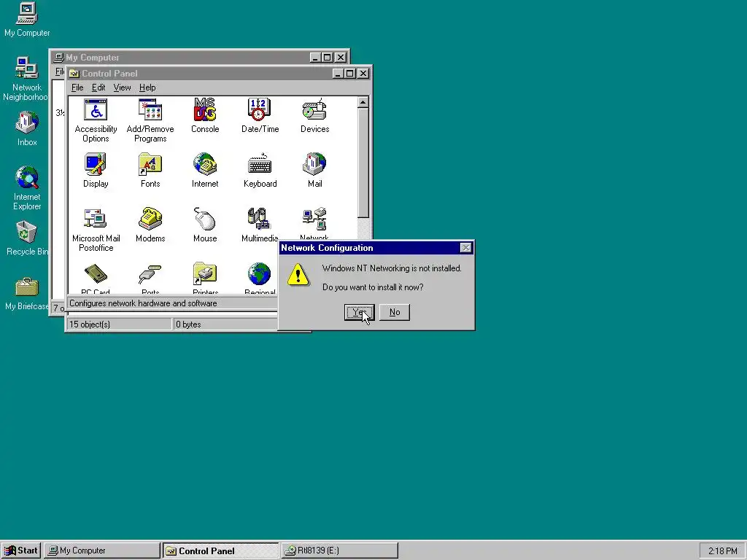Click the Network Configuration warning icon
This screenshot has height=560, width=747.
pyautogui.click(x=298, y=275)
